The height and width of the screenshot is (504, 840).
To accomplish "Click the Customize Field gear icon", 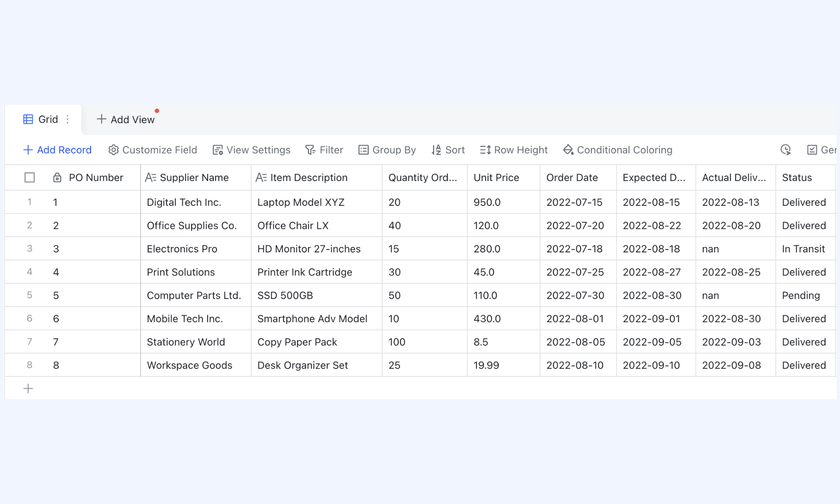I will point(113,150).
